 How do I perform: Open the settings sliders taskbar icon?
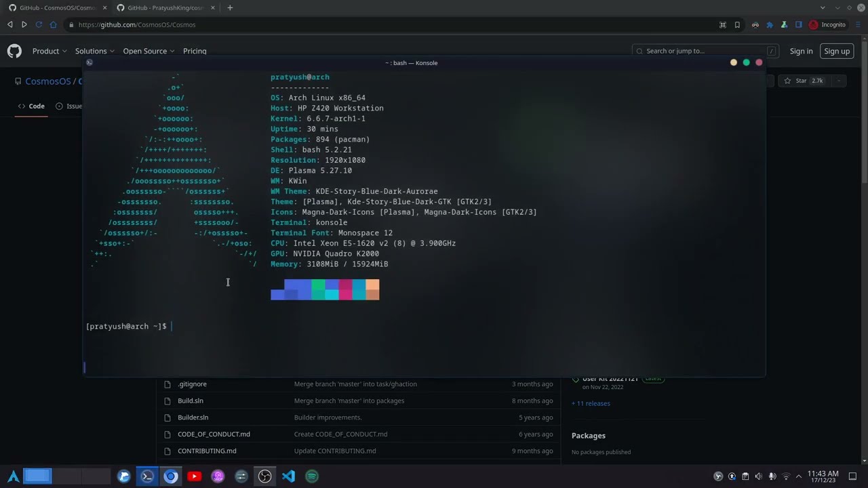coord(241,476)
